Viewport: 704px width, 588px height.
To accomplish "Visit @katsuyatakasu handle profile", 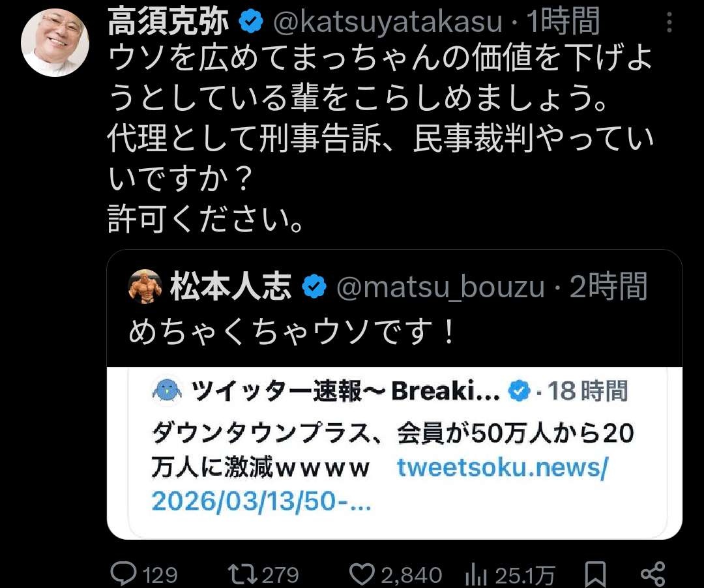I will coord(387,22).
